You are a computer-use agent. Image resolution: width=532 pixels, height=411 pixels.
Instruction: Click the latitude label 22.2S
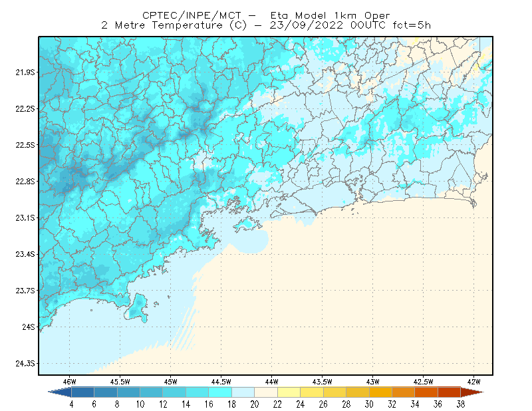[25, 108]
